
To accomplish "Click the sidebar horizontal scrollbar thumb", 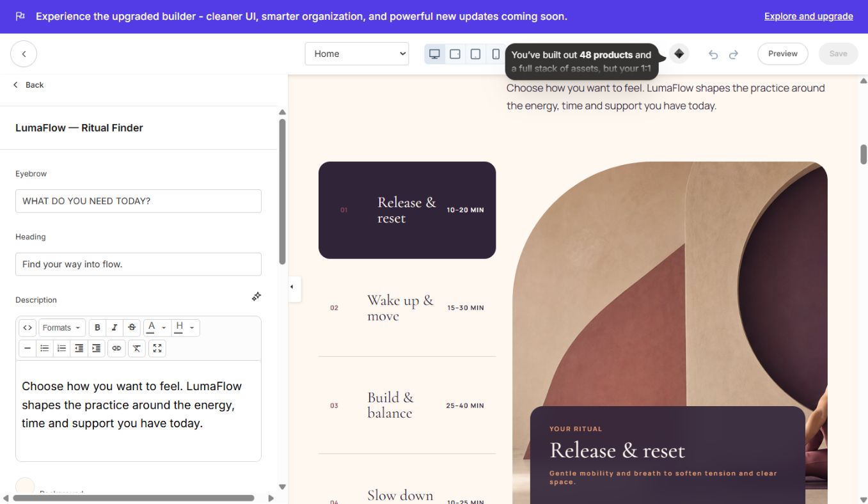I will point(133,498).
